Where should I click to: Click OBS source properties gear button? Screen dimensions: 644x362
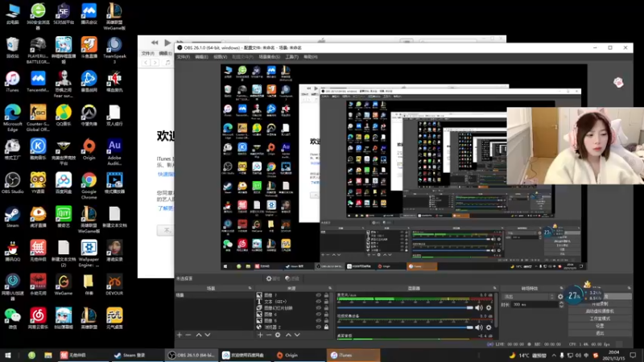pos(272,278)
